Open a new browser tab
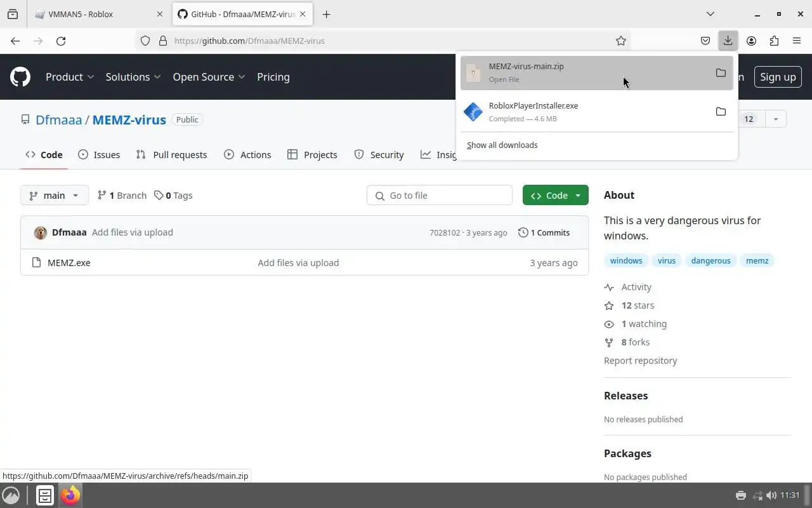This screenshot has height=508, width=812. pyautogui.click(x=326, y=14)
